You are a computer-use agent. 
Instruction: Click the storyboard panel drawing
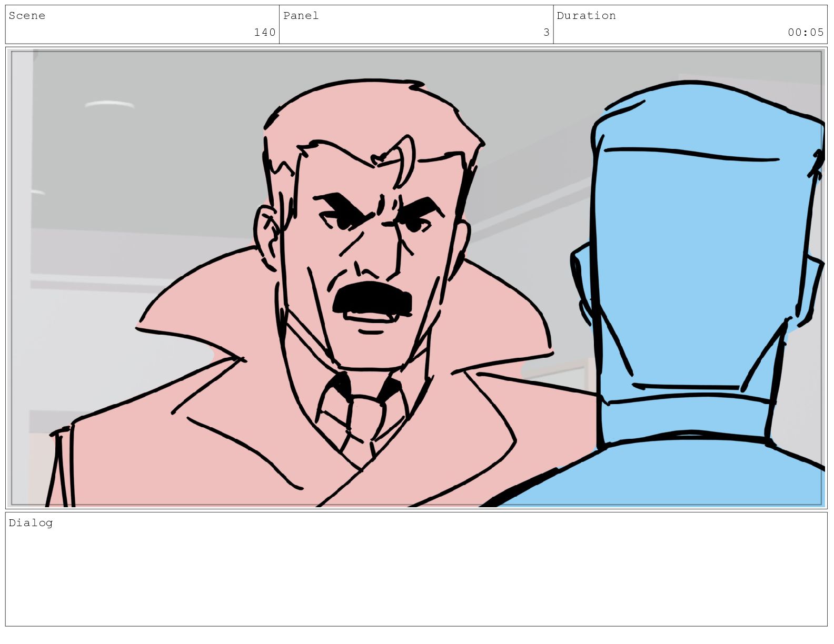416,278
